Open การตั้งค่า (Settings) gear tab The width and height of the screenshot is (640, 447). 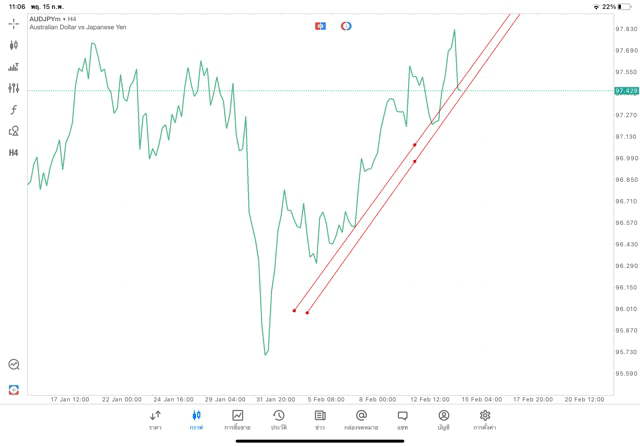tap(485, 419)
